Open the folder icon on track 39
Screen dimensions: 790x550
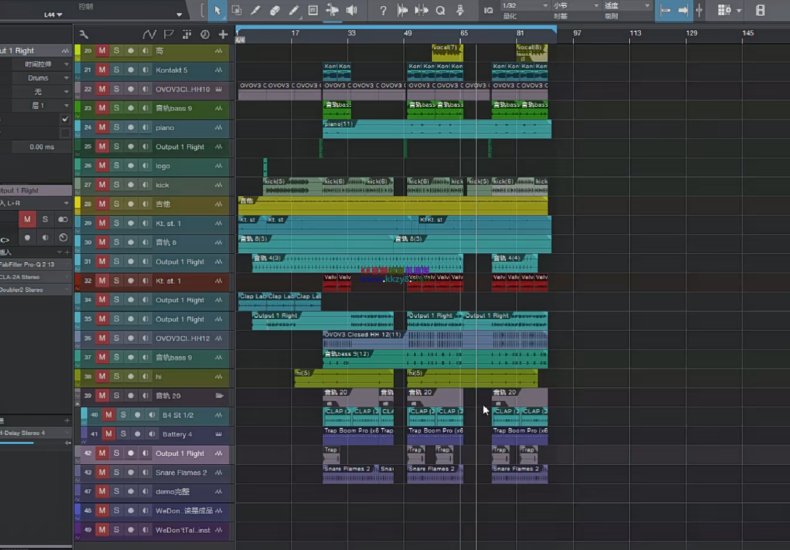[x=219, y=396]
